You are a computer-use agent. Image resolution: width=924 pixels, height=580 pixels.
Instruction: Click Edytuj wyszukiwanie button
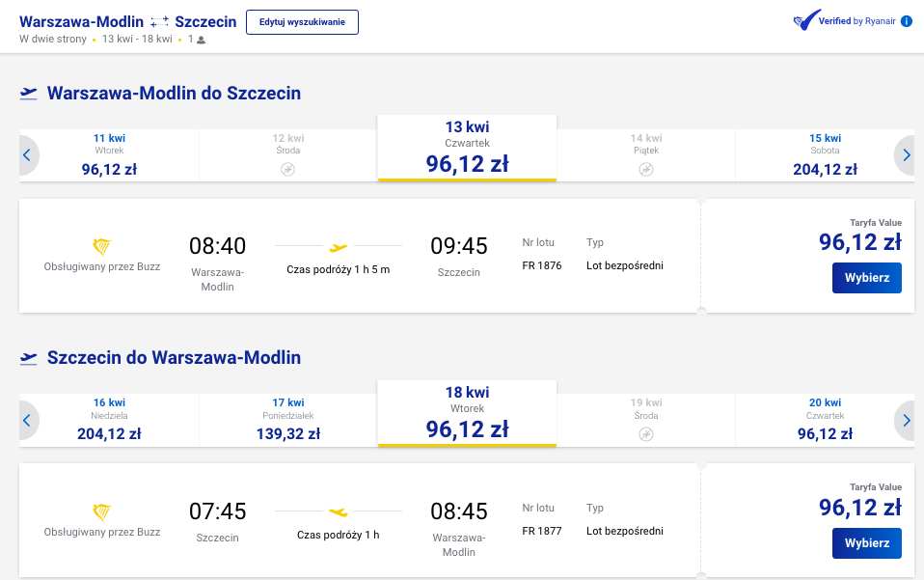[302, 22]
